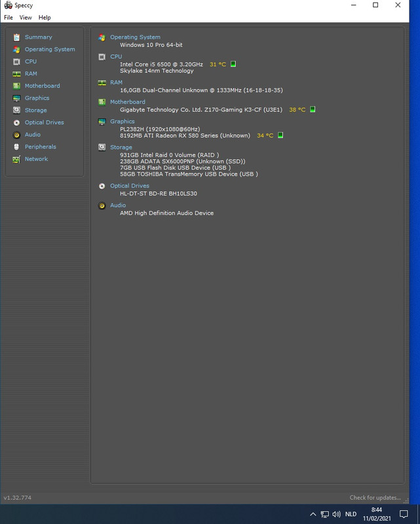The height and width of the screenshot is (524, 420).
Task: Select Network in the sidebar list
Action: point(37,159)
